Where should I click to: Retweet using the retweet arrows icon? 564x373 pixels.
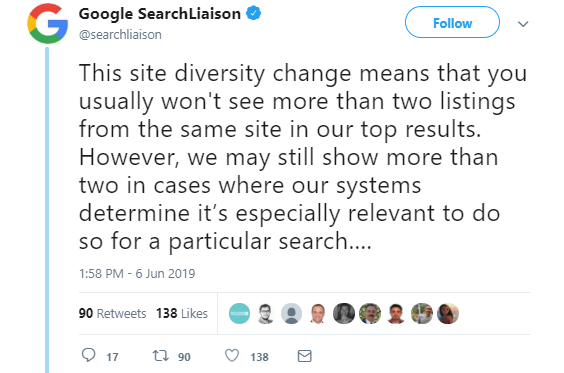click(160, 356)
